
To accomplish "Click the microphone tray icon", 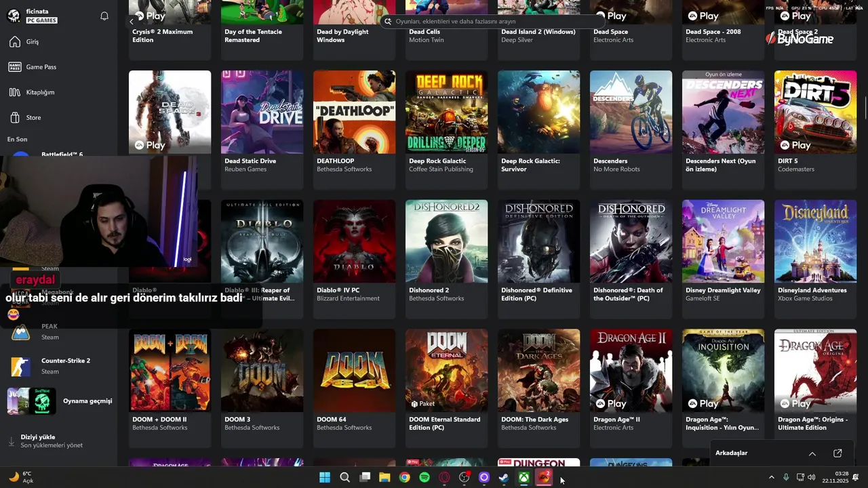I will click(x=786, y=478).
